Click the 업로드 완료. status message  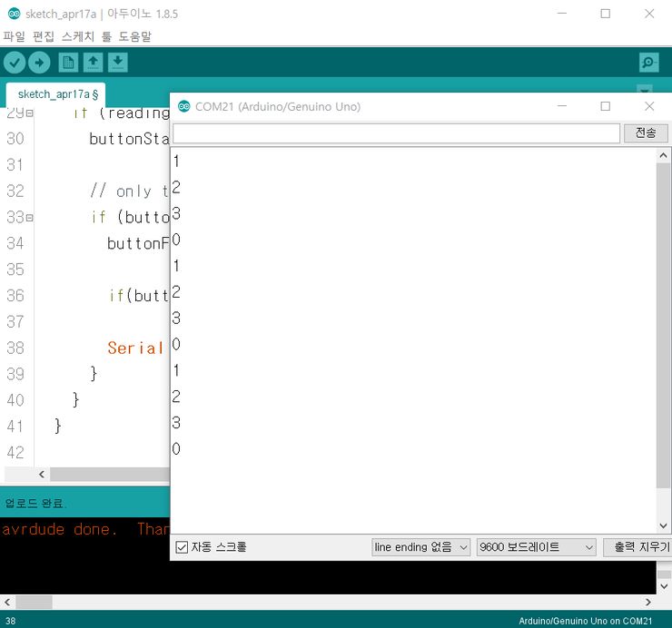coord(35,504)
